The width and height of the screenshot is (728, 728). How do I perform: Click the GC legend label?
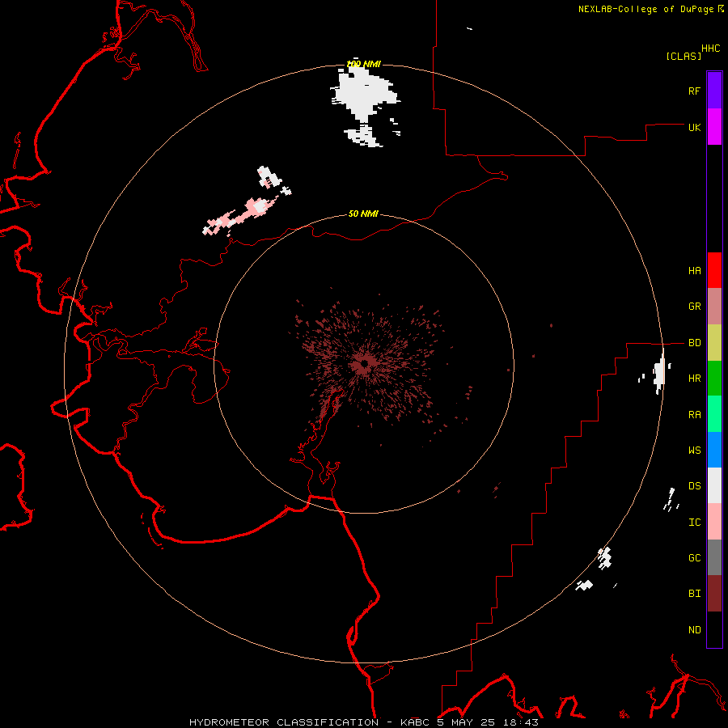click(x=694, y=558)
